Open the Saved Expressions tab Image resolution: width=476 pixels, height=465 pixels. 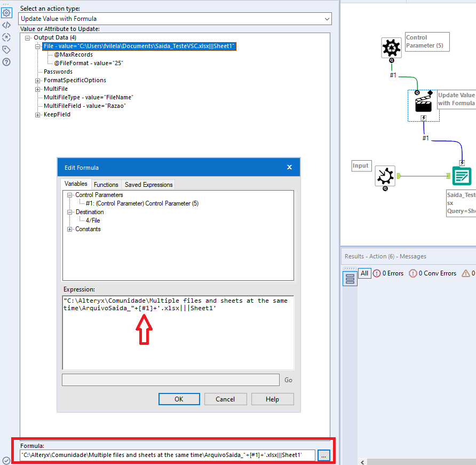pos(149,185)
